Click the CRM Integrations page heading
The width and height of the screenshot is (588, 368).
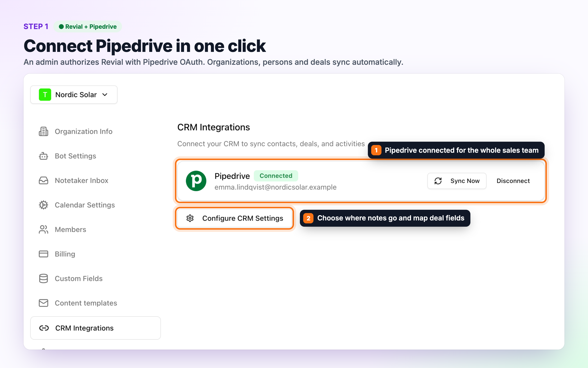tap(214, 127)
